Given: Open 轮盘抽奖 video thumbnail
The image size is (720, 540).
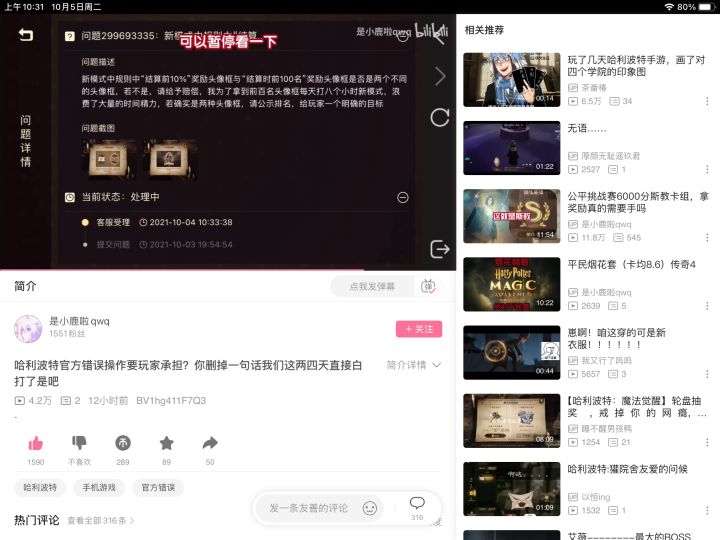Looking at the screenshot, I should click(512, 421).
